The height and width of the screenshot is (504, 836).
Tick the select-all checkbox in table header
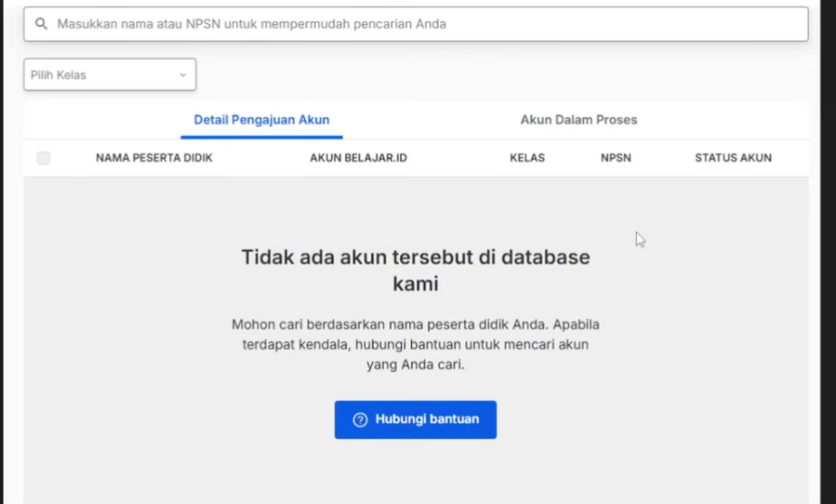coord(43,158)
